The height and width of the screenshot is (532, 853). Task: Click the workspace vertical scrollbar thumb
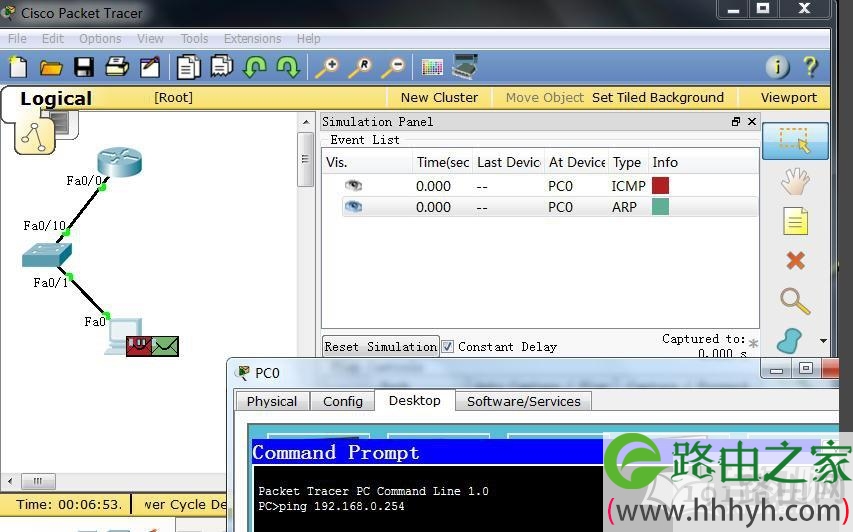[x=305, y=159]
